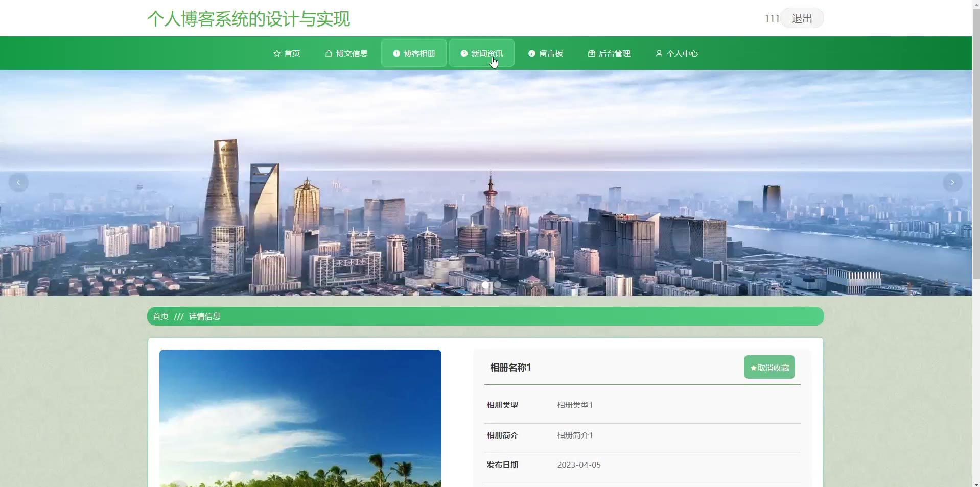Click the circle icon beside 博客相册
Screen dimensions: 980x487
396,53
